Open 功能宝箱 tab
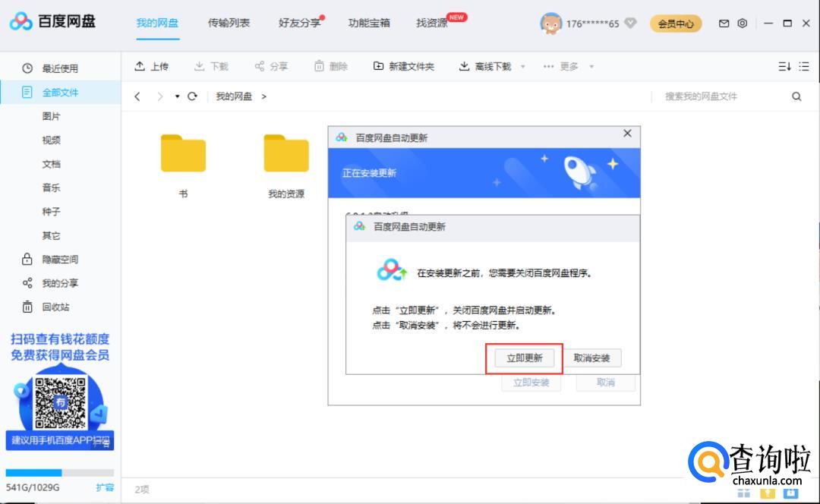The width and height of the screenshot is (820, 504). coord(369,23)
